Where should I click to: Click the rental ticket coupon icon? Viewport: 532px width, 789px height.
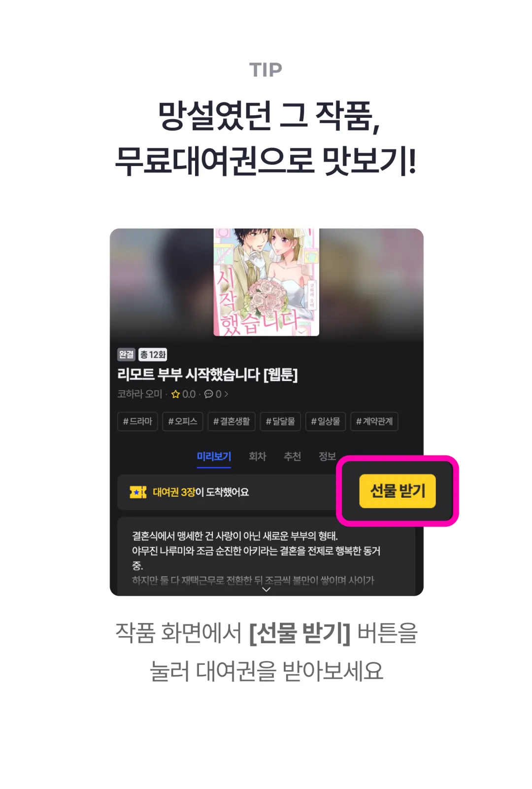coord(138,492)
